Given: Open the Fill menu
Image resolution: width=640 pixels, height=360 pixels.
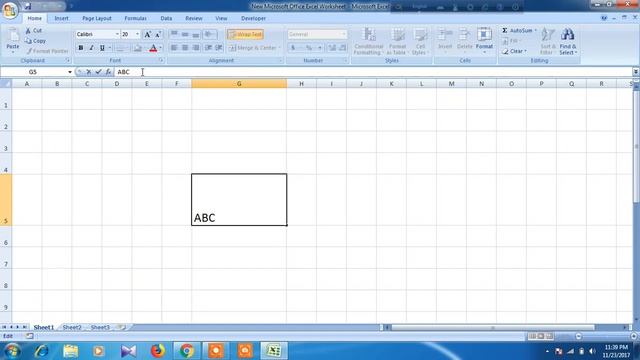Looking at the screenshot, I should click(511, 41).
